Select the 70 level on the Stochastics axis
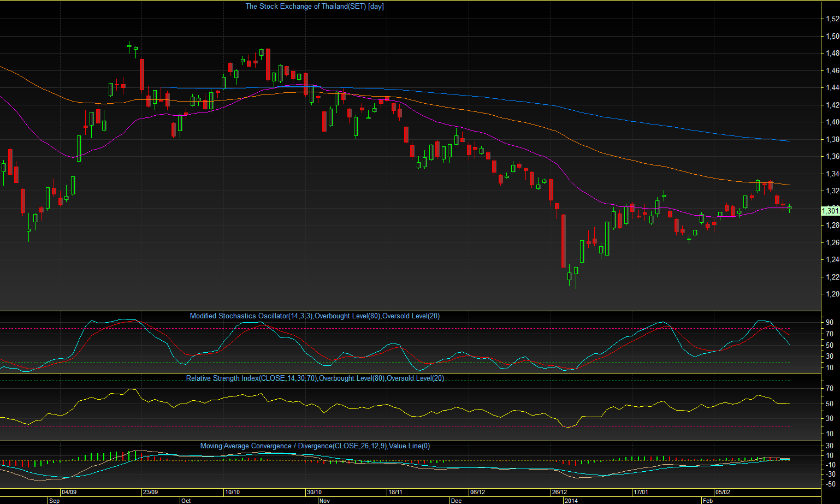The height and width of the screenshot is (504, 840). (x=830, y=334)
